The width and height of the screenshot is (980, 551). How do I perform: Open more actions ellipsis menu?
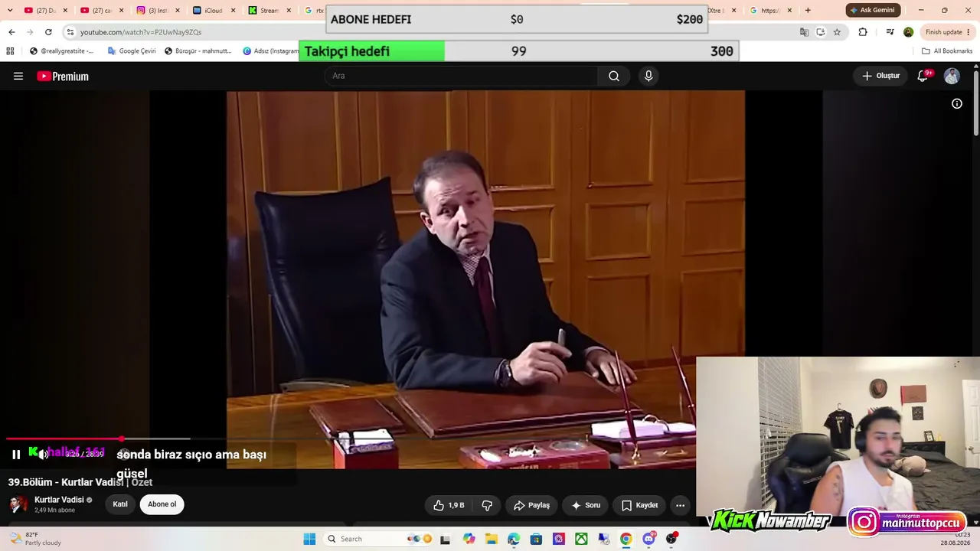pos(680,505)
